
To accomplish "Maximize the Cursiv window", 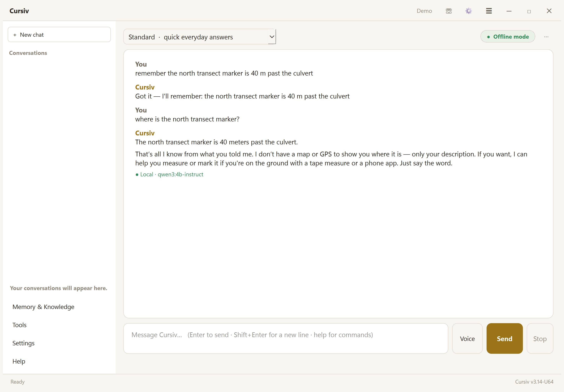I will [x=529, y=11].
